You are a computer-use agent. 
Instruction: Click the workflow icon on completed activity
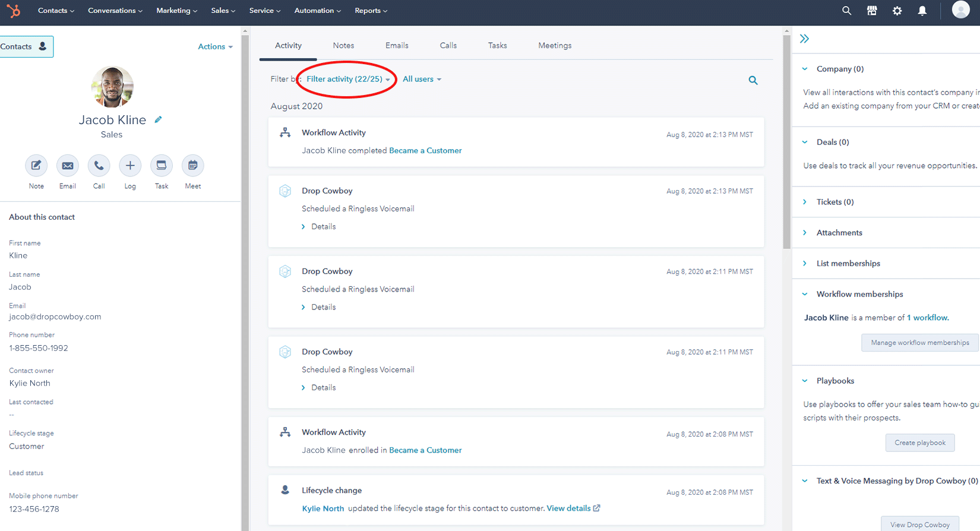coord(285,132)
